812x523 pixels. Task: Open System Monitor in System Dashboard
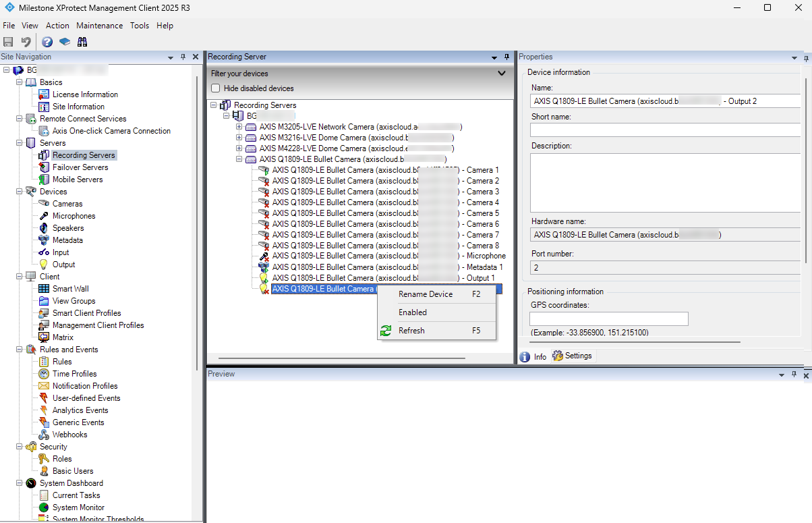coord(78,507)
